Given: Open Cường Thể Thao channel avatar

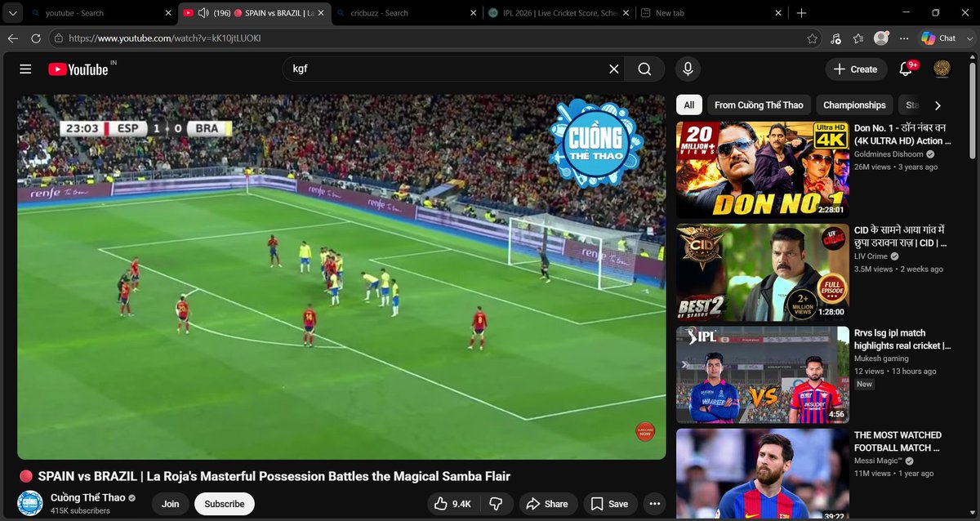Looking at the screenshot, I should (30, 503).
